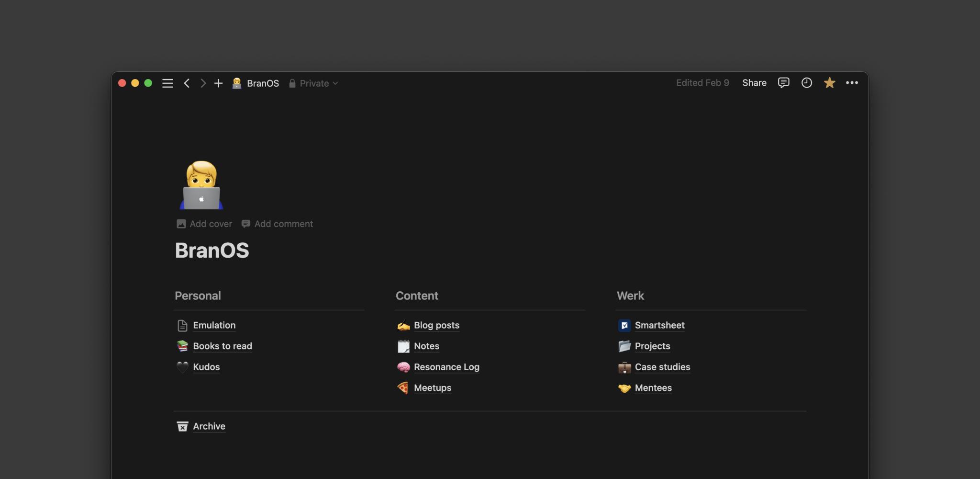This screenshot has width=980, height=479.
Task: Open the Smartsheet page link
Action: 659,325
